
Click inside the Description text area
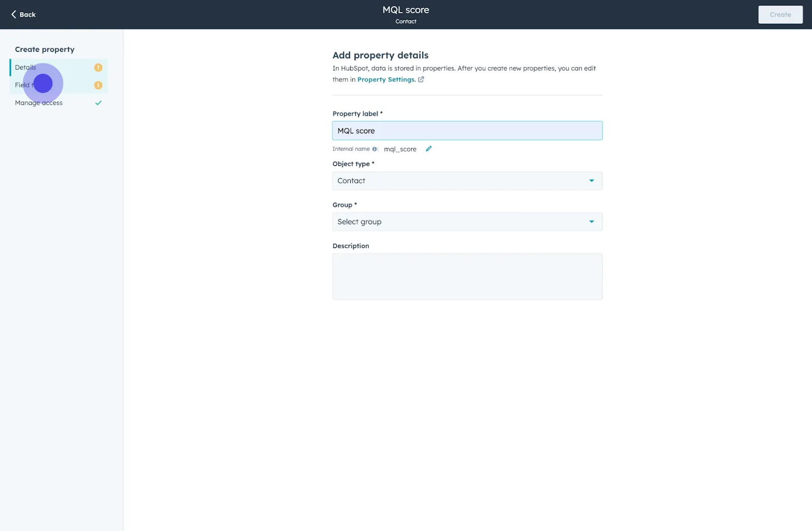coord(467,276)
